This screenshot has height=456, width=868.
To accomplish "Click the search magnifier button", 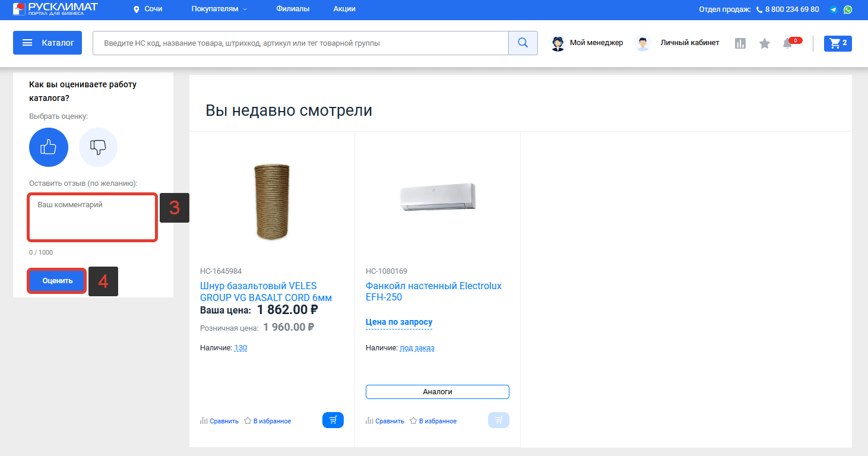I will point(523,43).
